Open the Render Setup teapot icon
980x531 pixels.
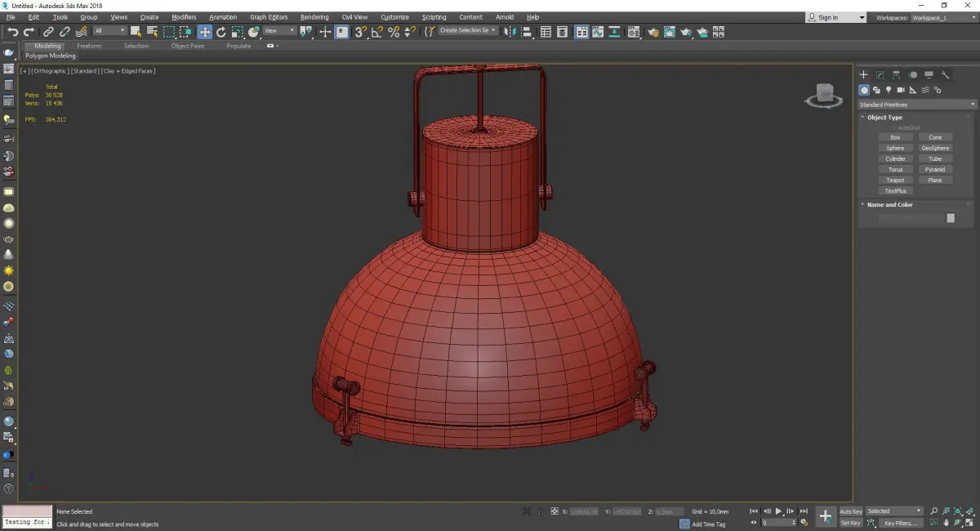(653, 32)
